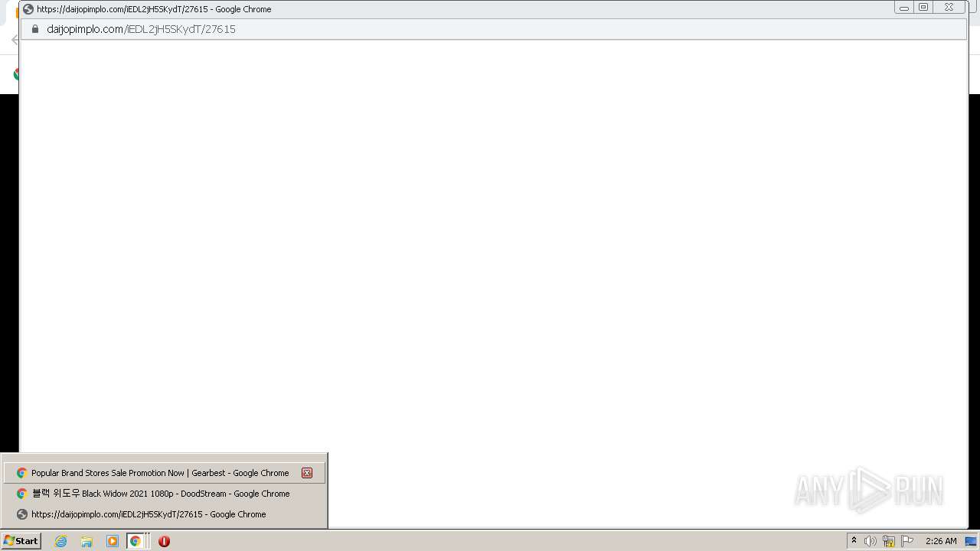Viewport: 980px width, 551px height.
Task: Click the Google Chrome taskbar button
Action: 138,541
